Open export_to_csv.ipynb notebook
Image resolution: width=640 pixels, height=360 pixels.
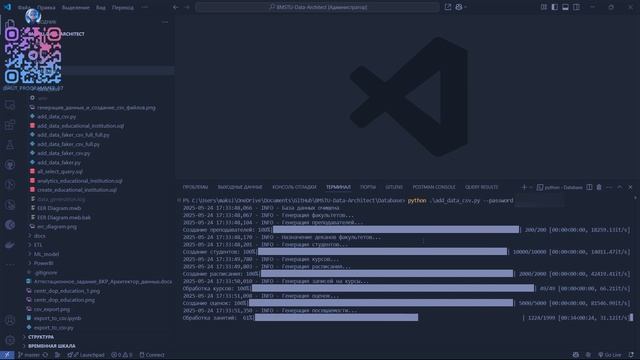57,318
